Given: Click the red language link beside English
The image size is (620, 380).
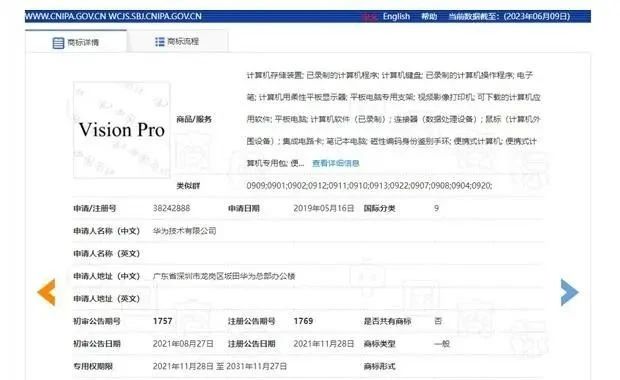Looking at the screenshot, I should click(x=369, y=17).
